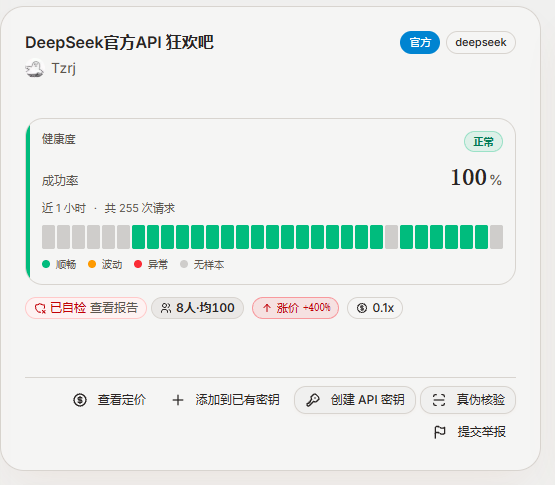The height and width of the screenshot is (485, 555).
Task: Click the deepseek tag
Action: pos(481,42)
